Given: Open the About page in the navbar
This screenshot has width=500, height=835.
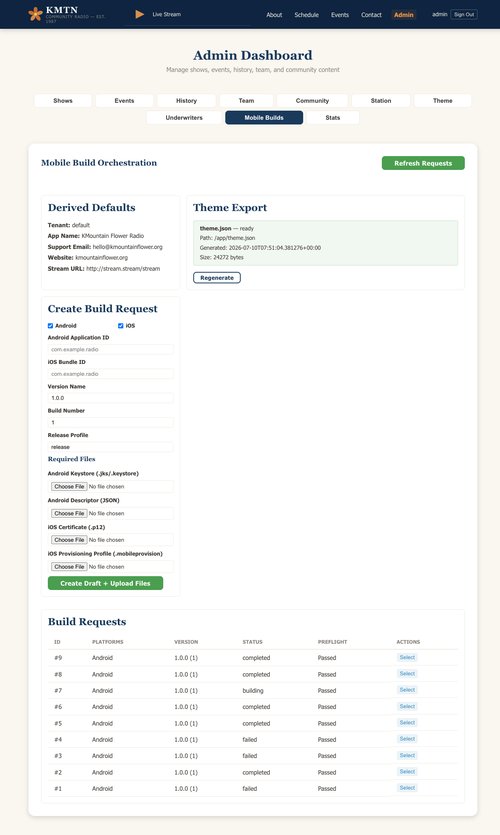Looking at the screenshot, I should click(274, 15).
